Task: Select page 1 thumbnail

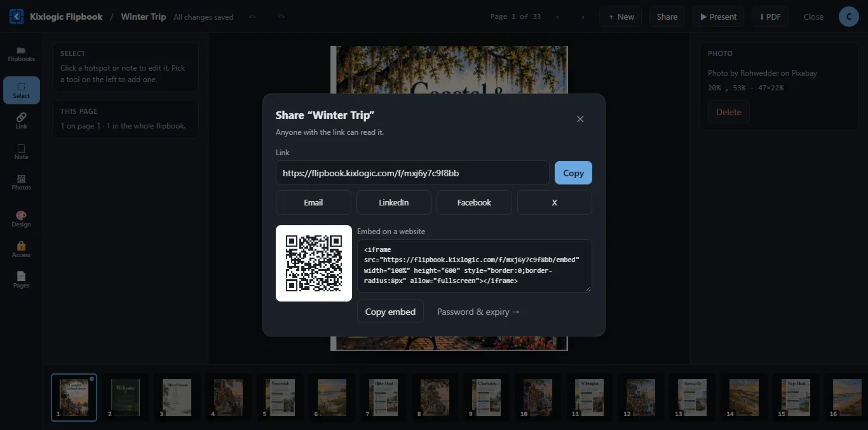Action: click(x=74, y=398)
